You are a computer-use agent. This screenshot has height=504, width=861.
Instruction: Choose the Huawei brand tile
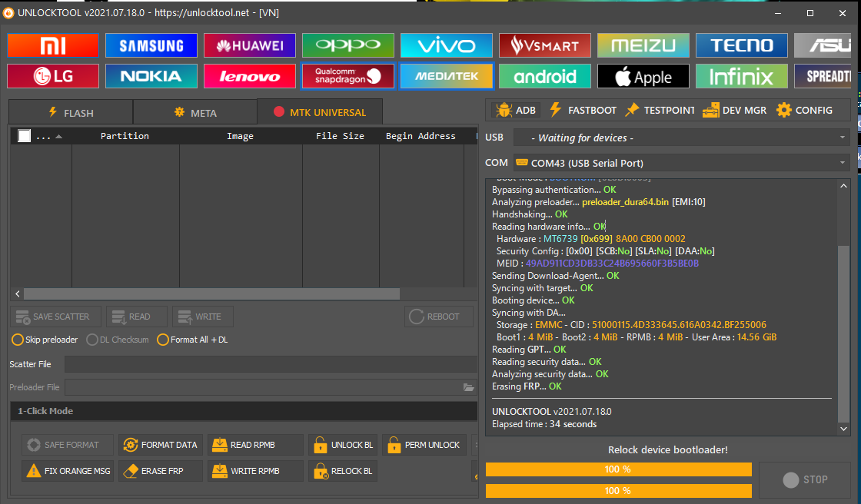pos(250,45)
